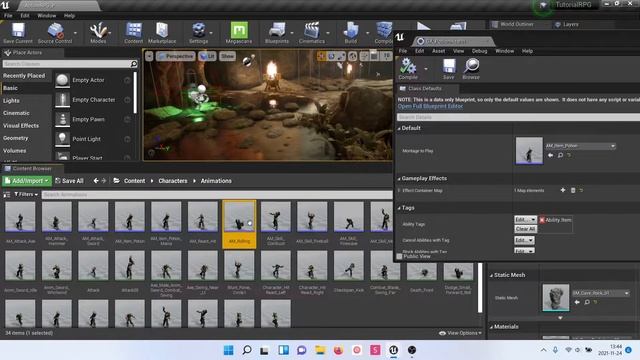Click Save All in Content Browser
Image resolution: width=640 pixels, height=360 pixels.
click(69, 181)
